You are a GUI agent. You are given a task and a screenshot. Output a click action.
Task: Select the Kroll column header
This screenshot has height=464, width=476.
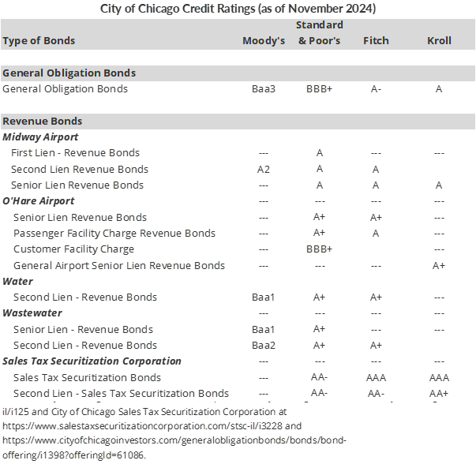[439, 41]
